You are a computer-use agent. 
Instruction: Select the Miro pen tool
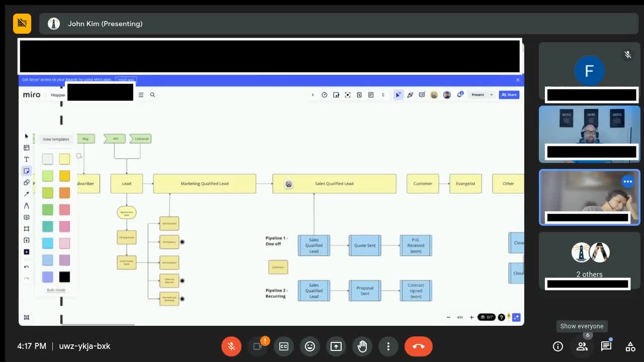pyautogui.click(x=27, y=206)
